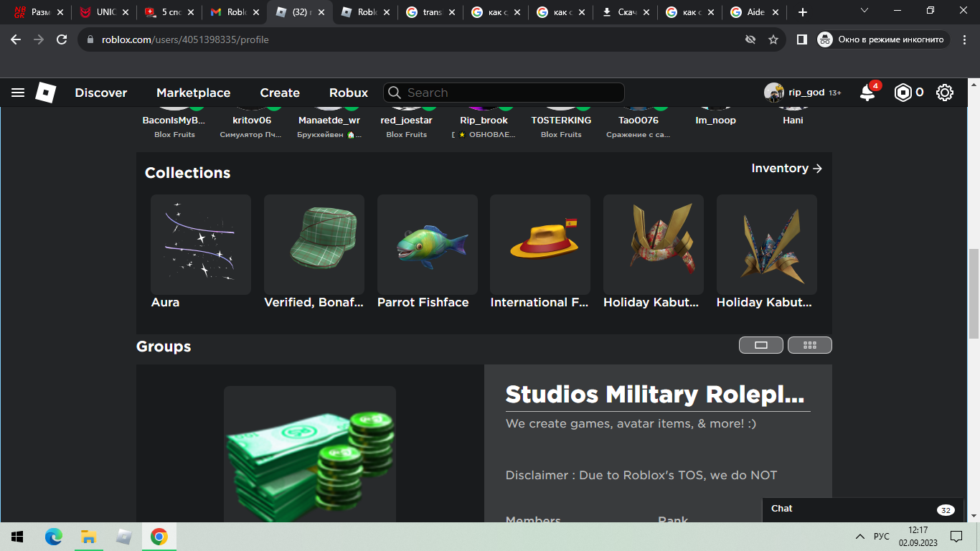
Task: Reload the page in Chrome
Action: click(62, 39)
